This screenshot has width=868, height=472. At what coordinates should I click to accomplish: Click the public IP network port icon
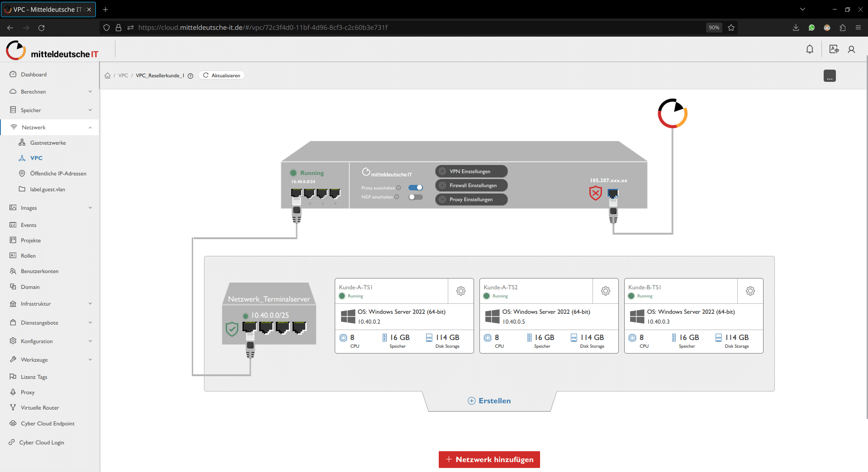[x=613, y=194]
